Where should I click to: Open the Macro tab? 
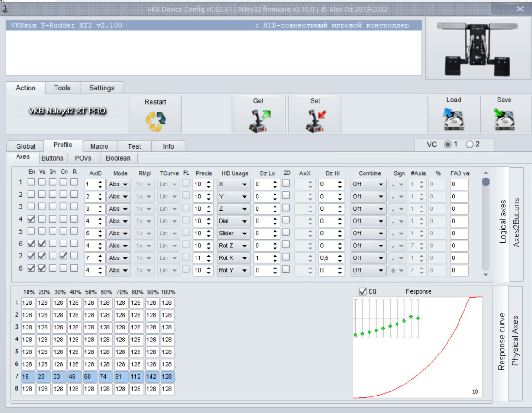[x=99, y=146]
